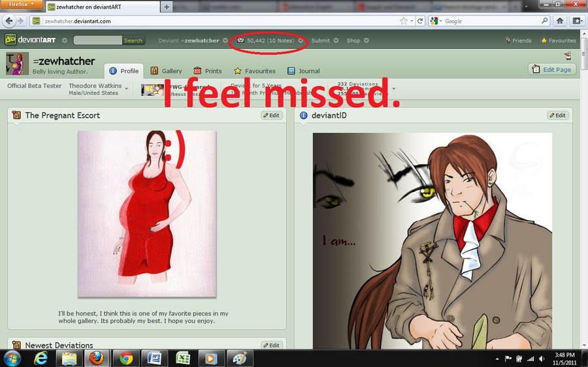Open The Pregnant Escort artwork thumbnail
The width and height of the screenshot is (588, 367).
(x=147, y=214)
